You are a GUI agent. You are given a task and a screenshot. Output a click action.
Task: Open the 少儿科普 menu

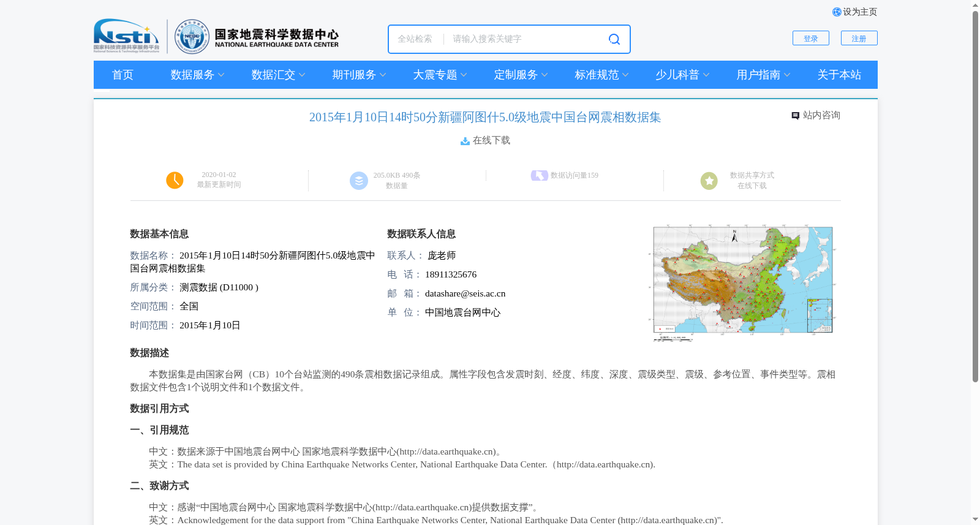coord(677,75)
